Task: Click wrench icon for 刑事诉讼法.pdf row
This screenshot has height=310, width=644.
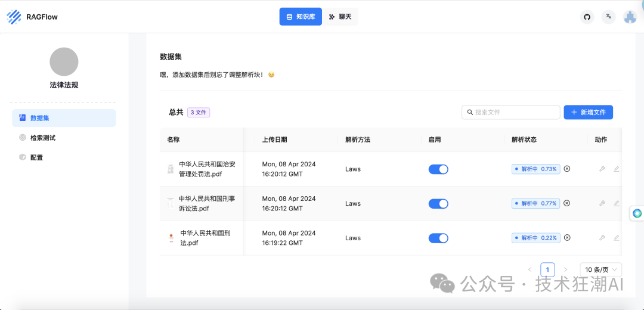Action: [x=602, y=203]
